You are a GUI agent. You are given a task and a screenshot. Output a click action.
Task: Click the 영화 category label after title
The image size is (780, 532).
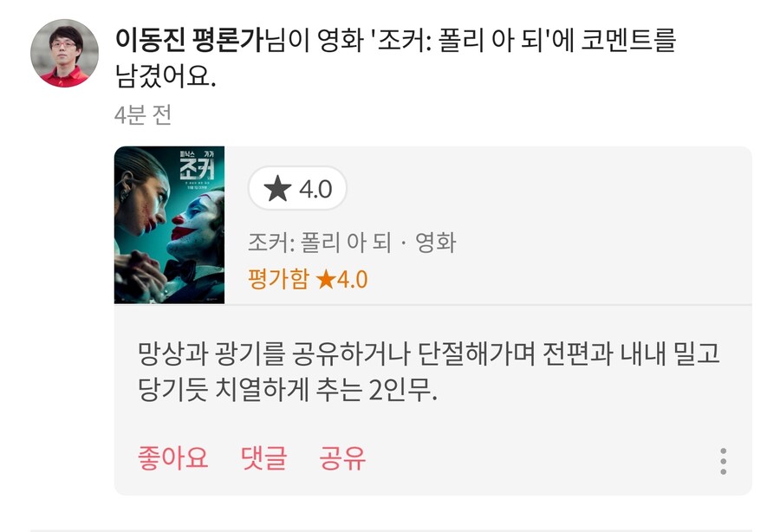coord(436,243)
